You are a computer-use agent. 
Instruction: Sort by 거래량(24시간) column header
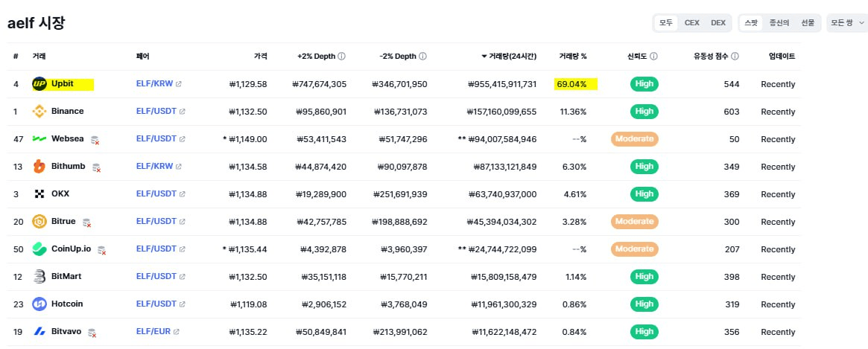point(509,57)
